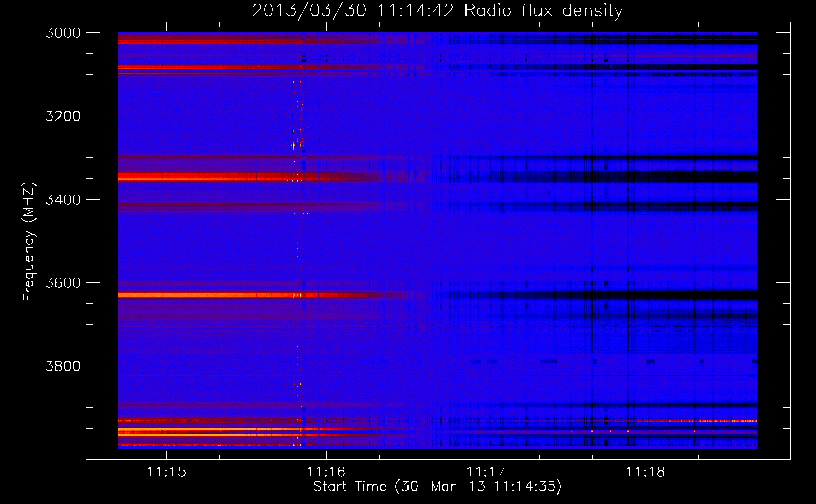Click the bright red band just below 3600 MHz
Viewport: 816px width, 504px height.
(x=242, y=295)
